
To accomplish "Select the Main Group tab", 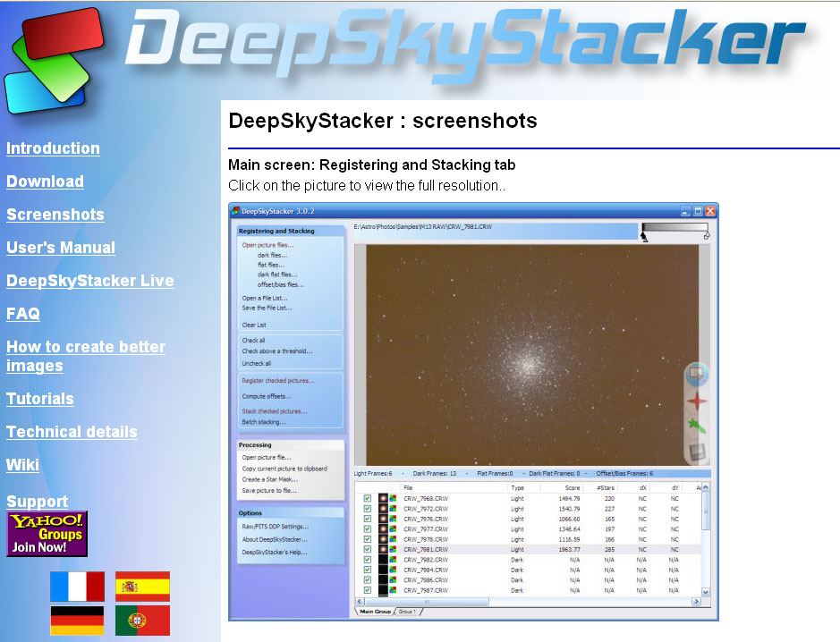I will tap(375, 612).
